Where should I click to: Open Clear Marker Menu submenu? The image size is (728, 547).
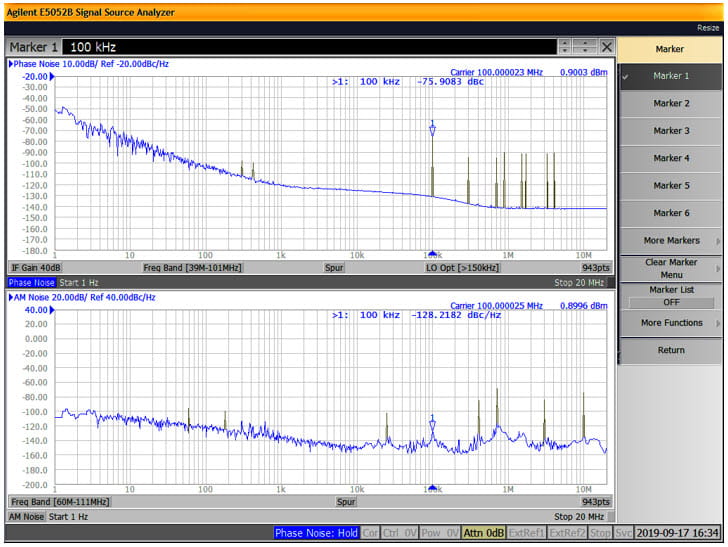click(670, 268)
